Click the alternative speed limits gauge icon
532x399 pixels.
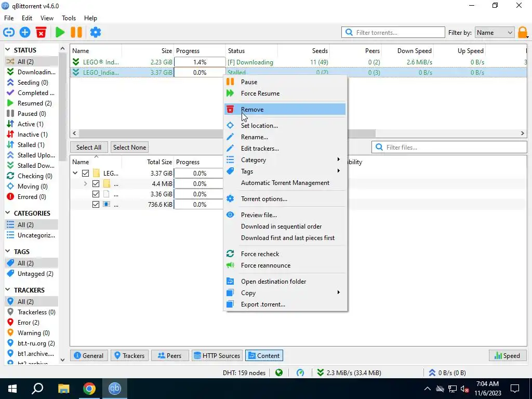[300, 373]
